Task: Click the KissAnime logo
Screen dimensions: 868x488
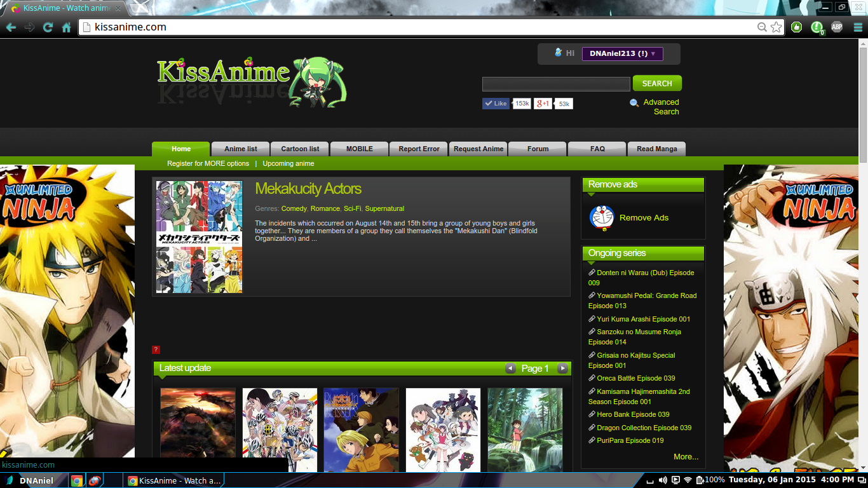Action: coord(252,81)
